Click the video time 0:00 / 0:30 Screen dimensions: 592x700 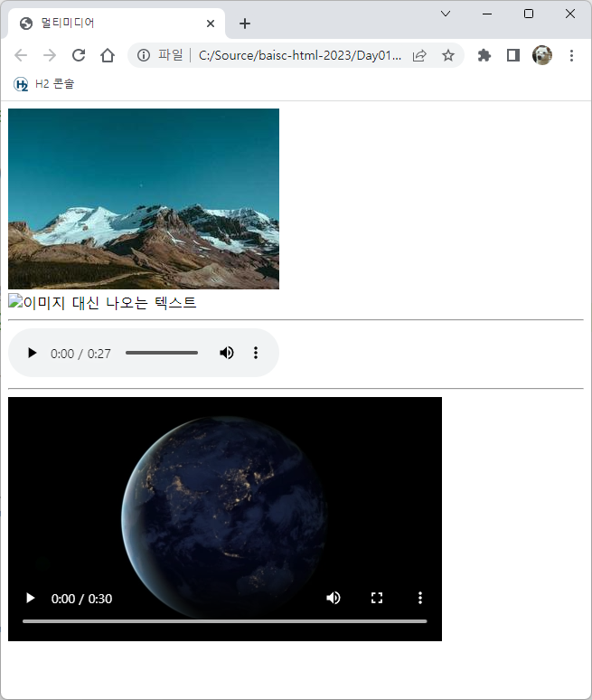coord(81,599)
